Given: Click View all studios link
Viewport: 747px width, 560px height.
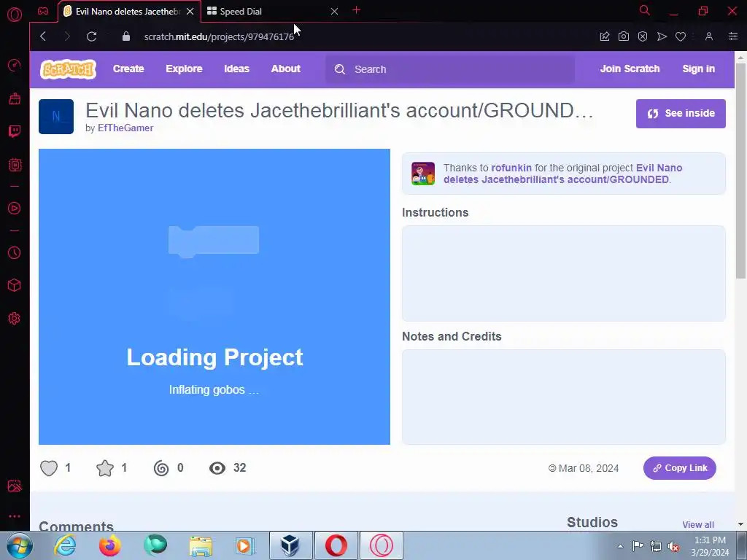Looking at the screenshot, I should click(698, 524).
